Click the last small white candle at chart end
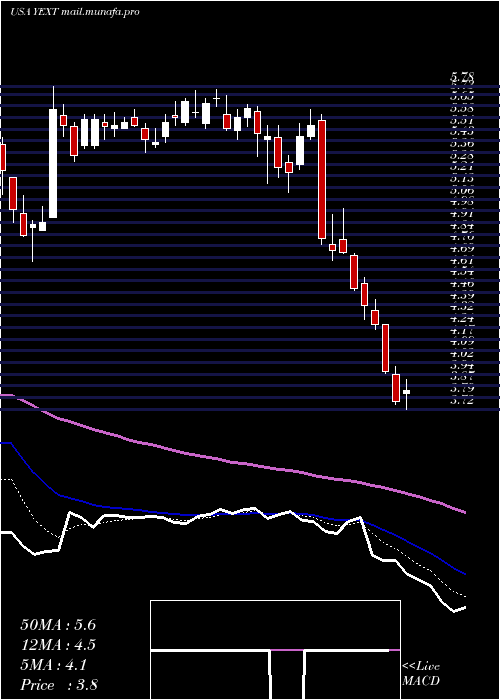This screenshot has width=500, height=700. click(x=406, y=392)
